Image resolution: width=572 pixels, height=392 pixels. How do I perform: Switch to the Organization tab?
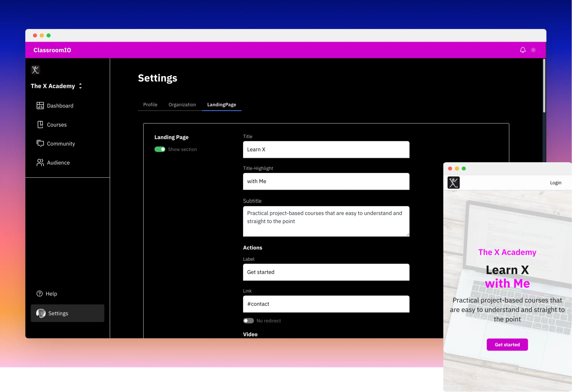(182, 104)
